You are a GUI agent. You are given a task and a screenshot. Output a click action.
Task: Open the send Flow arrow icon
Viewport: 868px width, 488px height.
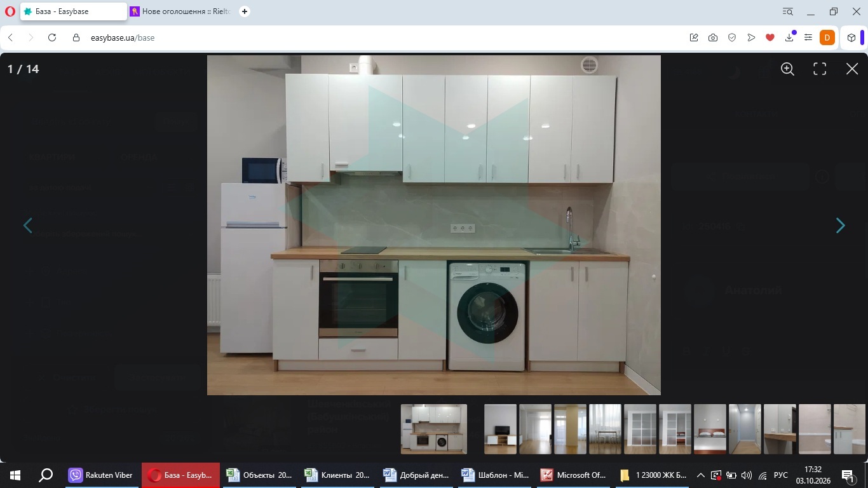[751, 37]
